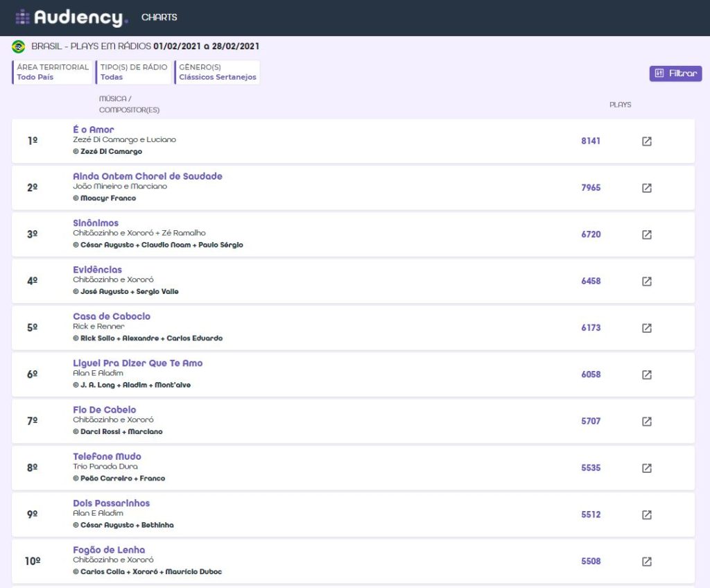Click open icon on Fio De Cabelo row

(x=646, y=422)
